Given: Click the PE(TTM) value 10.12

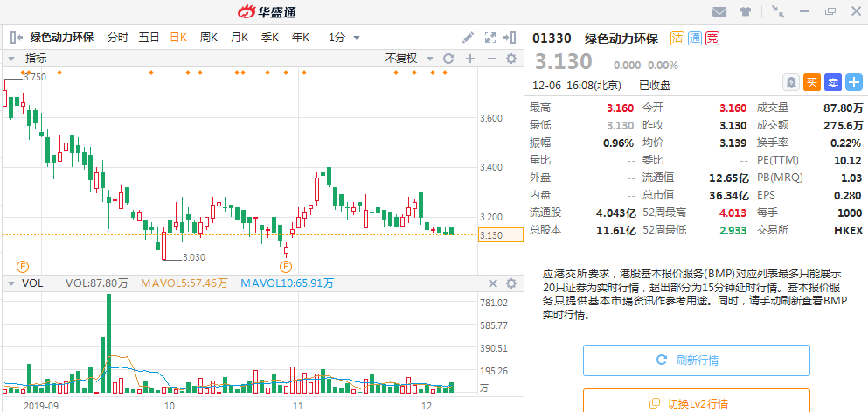Looking at the screenshot, I should [848, 161].
